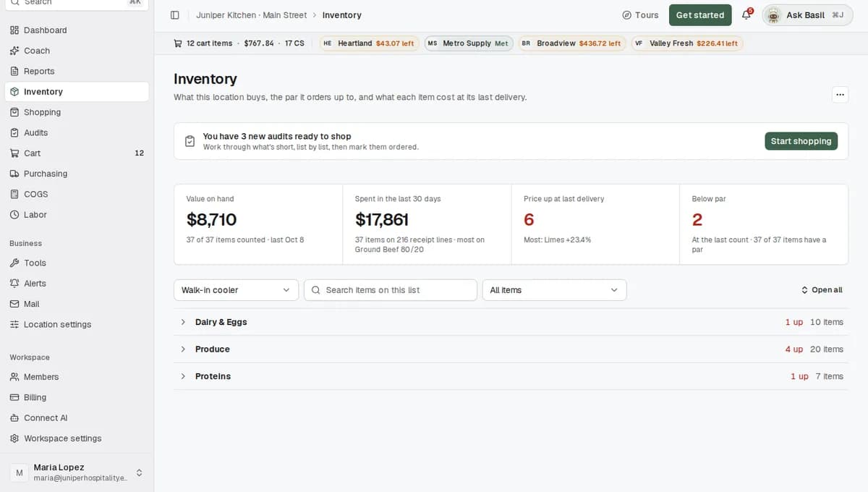Click the Workspace settings gear icon
This screenshot has width=868, height=492.
coord(14,438)
